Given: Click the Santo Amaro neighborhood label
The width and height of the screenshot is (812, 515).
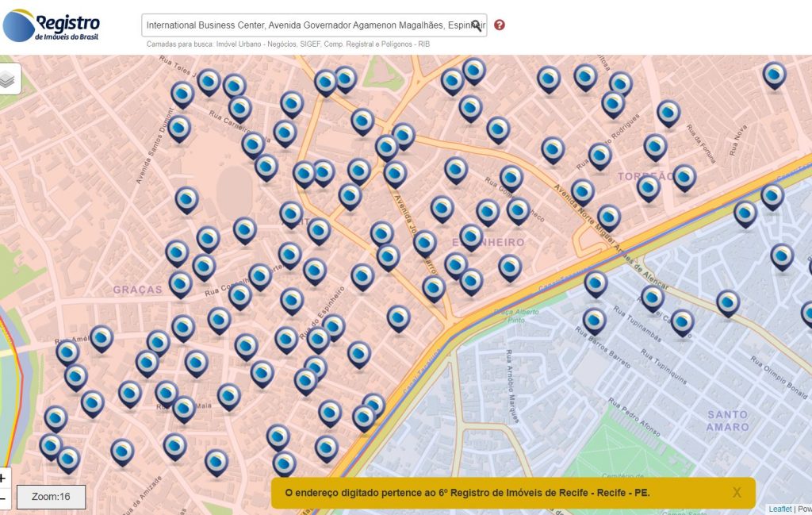Looking at the screenshot, I should pyautogui.click(x=727, y=421).
